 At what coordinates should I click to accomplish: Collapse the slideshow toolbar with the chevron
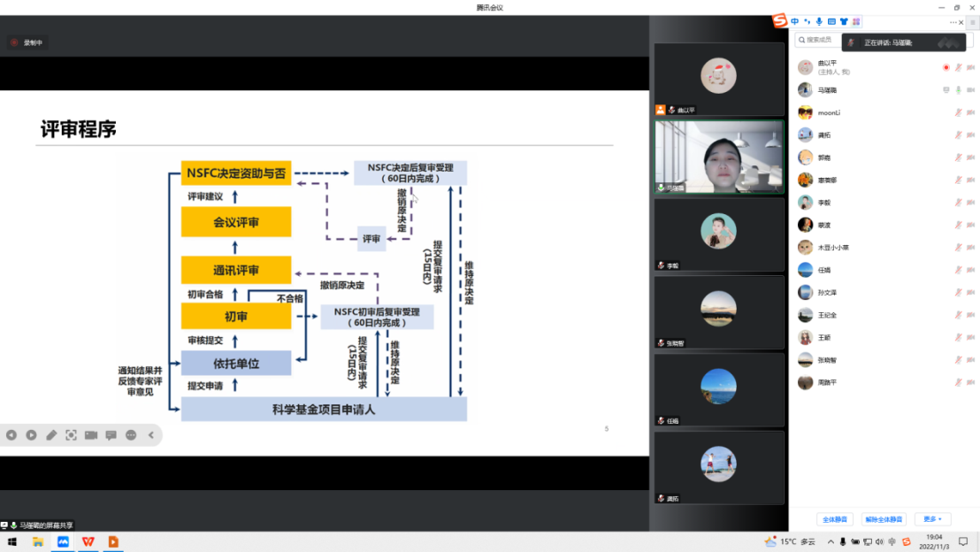150,435
